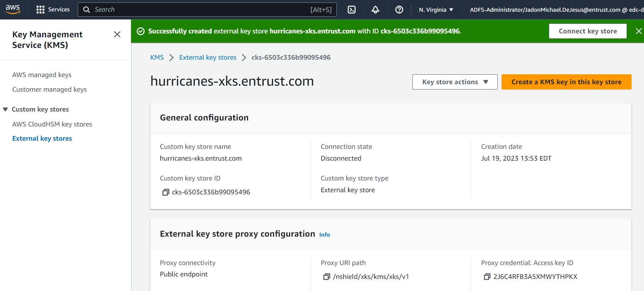Click the success check mark icon

[x=141, y=31]
